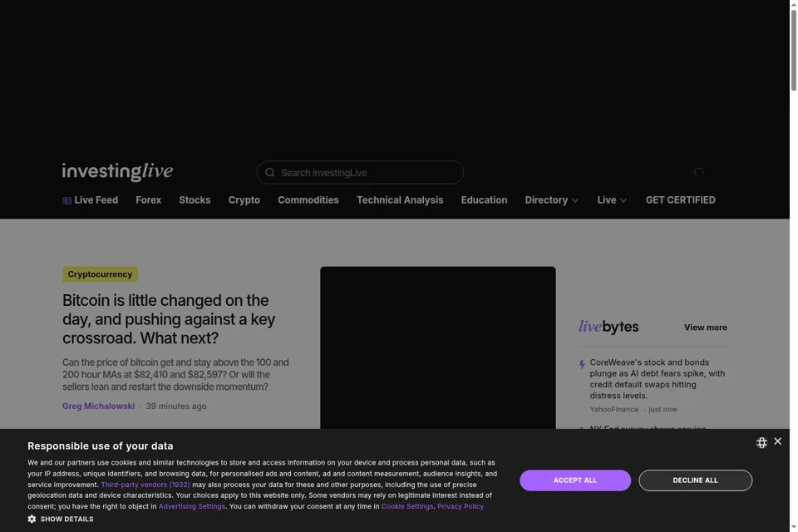Image resolution: width=798 pixels, height=532 pixels.
Task: Click the GET CERTIFIED link
Action: (681, 200)
